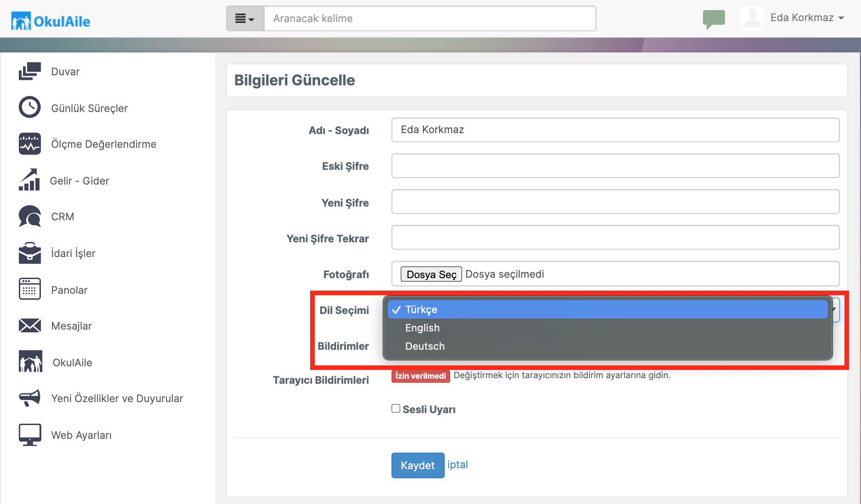Open Mesajlar envelope icon
The image size is (861, 504).
pyautogui.click(x=30, y=325)
